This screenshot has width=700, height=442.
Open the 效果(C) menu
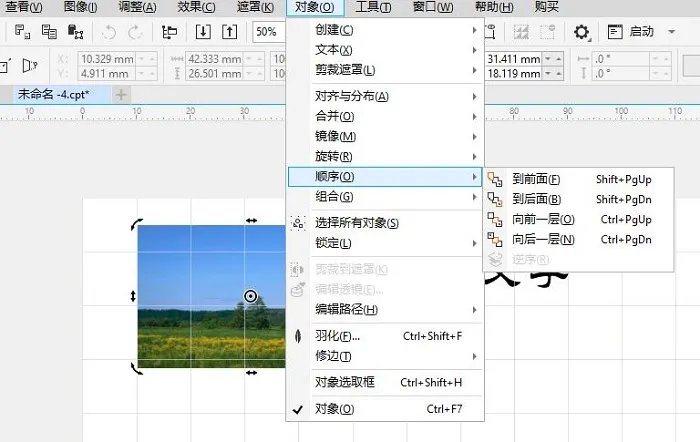click(196, 7)
